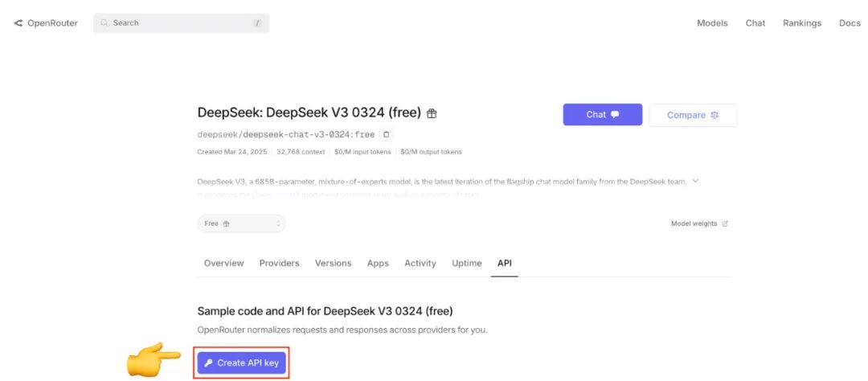Open the Free variant dropdown
The width and height of the screenshot is (868, 381).
241,223
